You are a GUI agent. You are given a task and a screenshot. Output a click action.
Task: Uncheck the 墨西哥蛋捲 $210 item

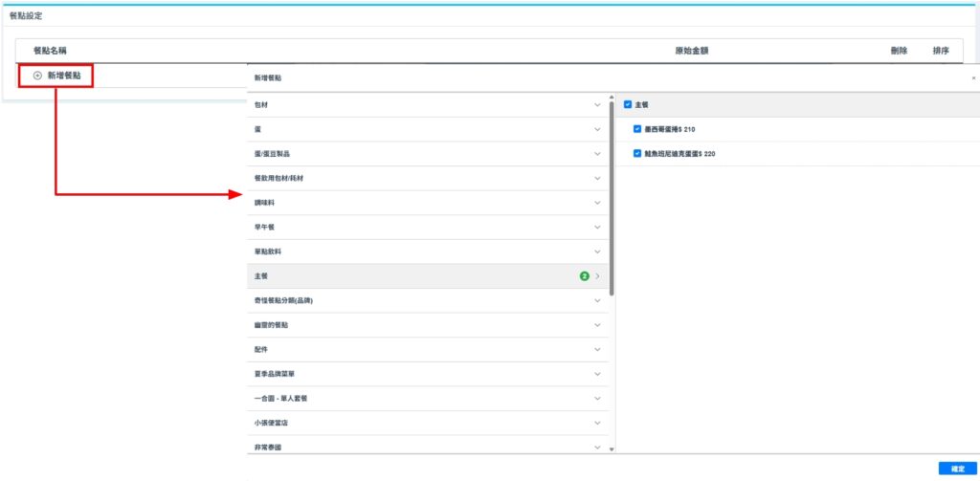tap(637, 129)
